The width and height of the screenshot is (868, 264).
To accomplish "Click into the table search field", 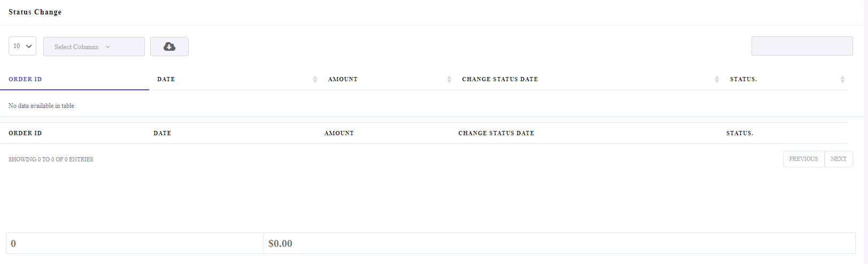I will tap(802, 46).
